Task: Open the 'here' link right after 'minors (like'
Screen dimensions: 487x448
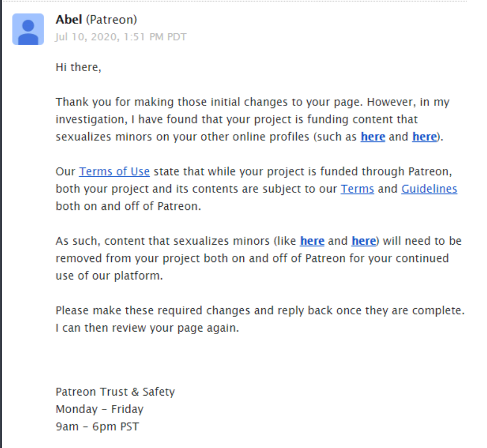Action: click(x=312, y=241)
